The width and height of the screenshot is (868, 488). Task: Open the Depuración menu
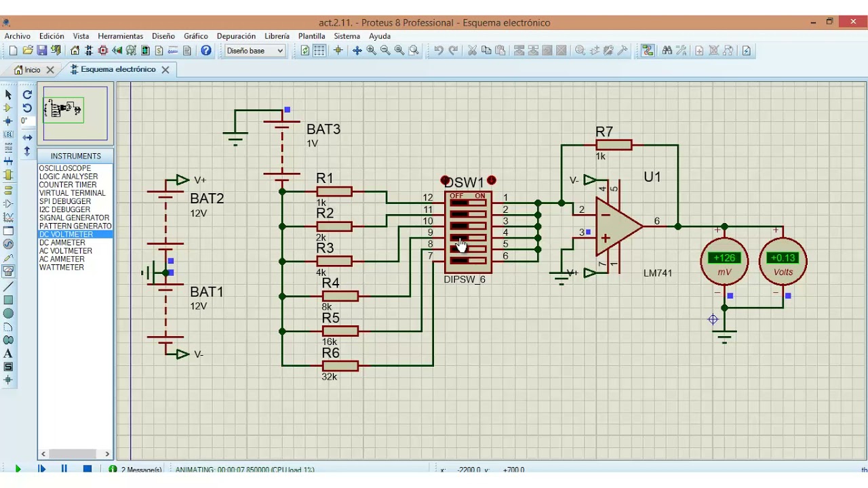pos(236,36)
